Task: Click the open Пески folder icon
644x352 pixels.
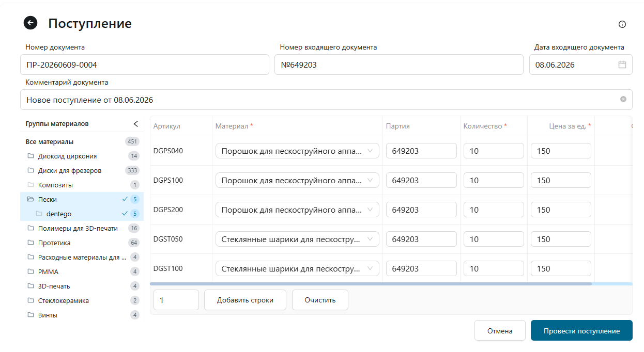Action: tap(30, 199)
